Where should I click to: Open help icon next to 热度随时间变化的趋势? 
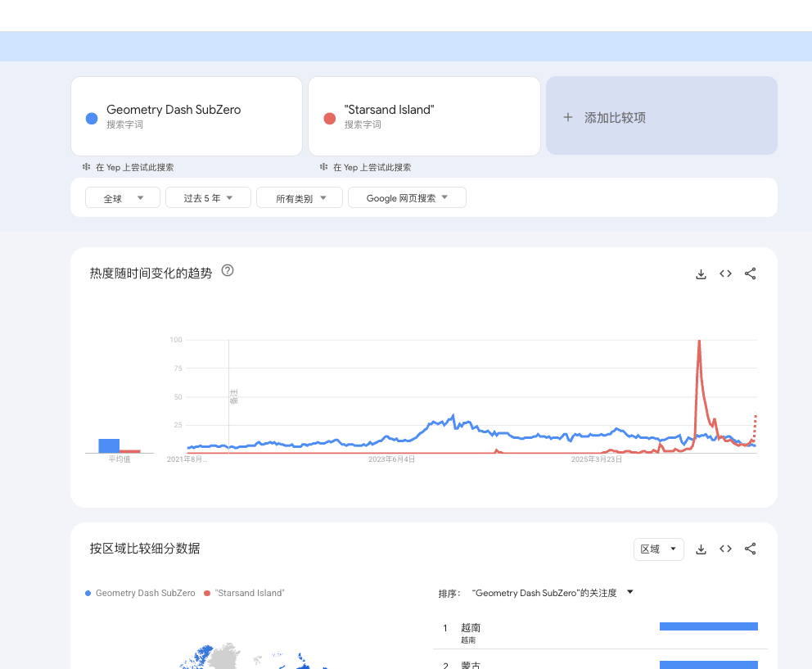point(228,270)
